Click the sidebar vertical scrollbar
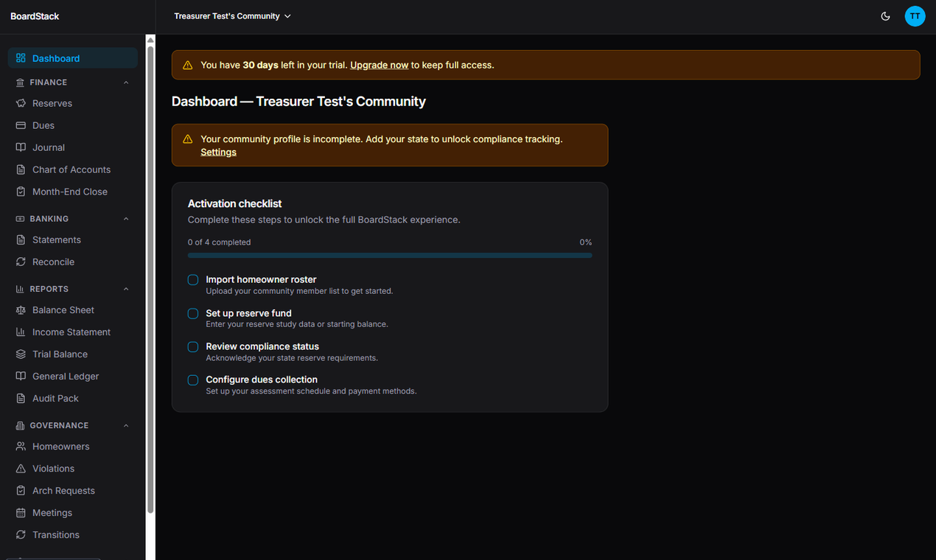 coord(150,280)
